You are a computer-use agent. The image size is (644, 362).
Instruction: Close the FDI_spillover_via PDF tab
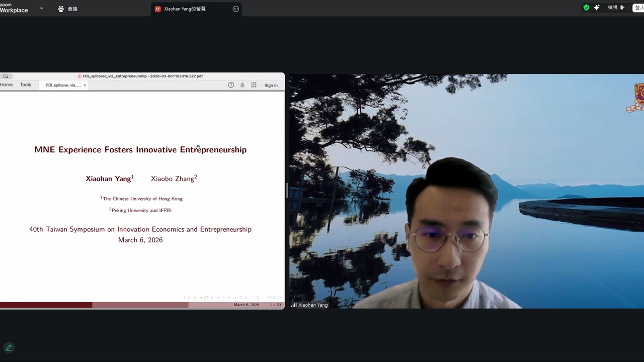pos(85,85)
